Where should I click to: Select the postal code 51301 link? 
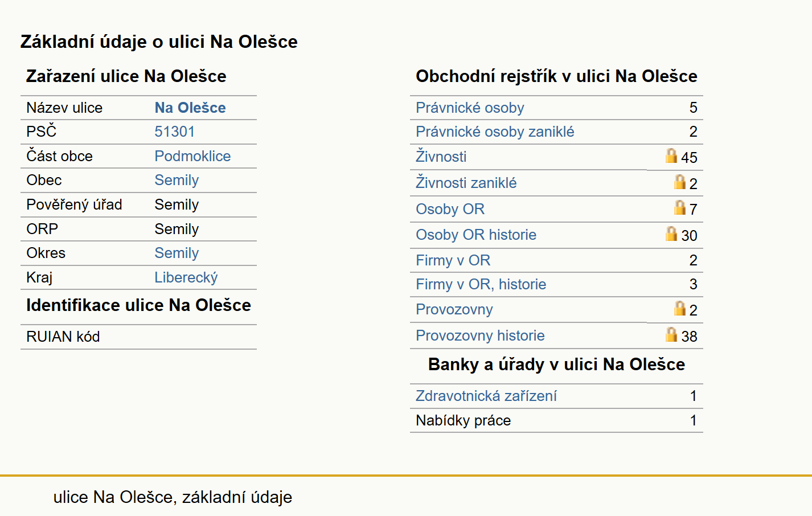click(175, 132)
